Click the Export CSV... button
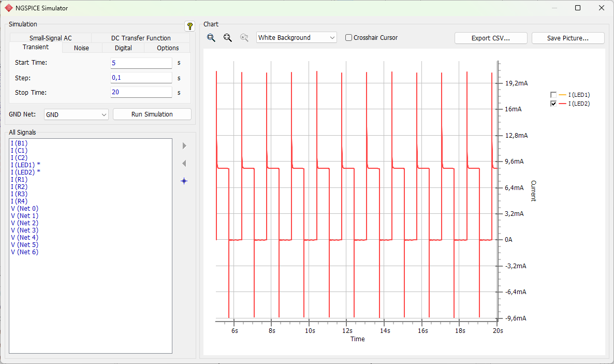The height and width of the screenshot is (364, 614). click(x=491, y=38)
